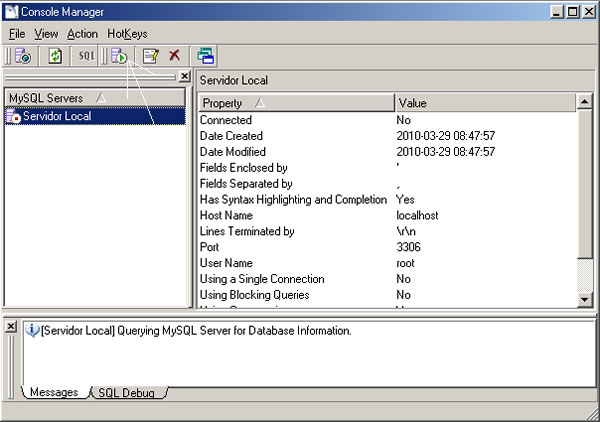Select the Date Created property row
Viewport: 600px width, 422px height.
click(x=387, y=136)
